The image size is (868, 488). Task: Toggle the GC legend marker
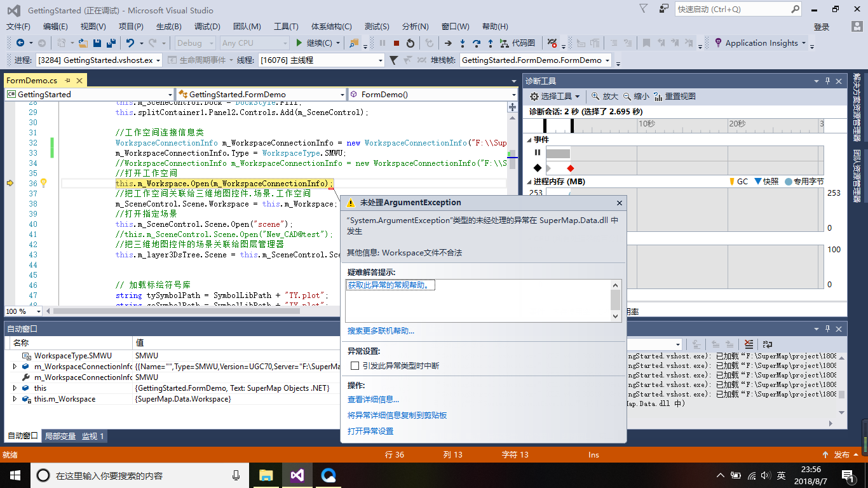point(731,181)
